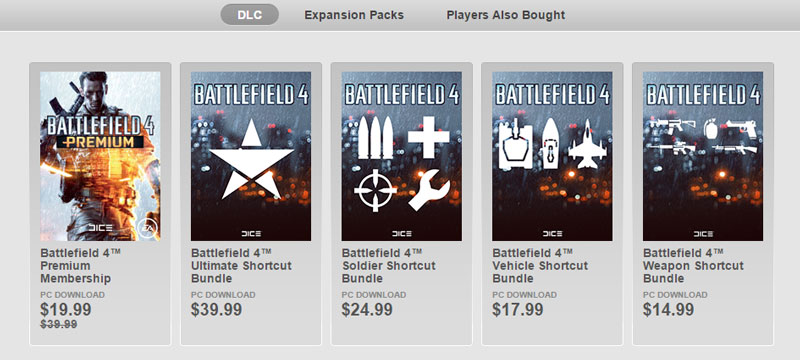Open Battlefield 4 Vehicle Shortcut Bundle title link
800x360 pixels.
pos(540,266)
